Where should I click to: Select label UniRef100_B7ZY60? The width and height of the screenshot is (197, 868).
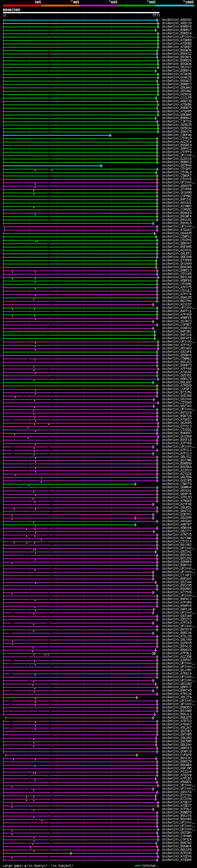(x=177, y=796)
